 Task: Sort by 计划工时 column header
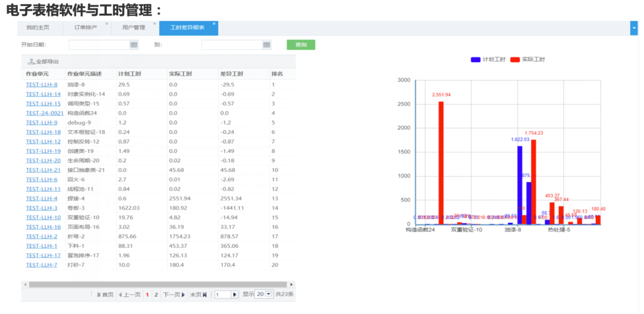pos(130,74)
